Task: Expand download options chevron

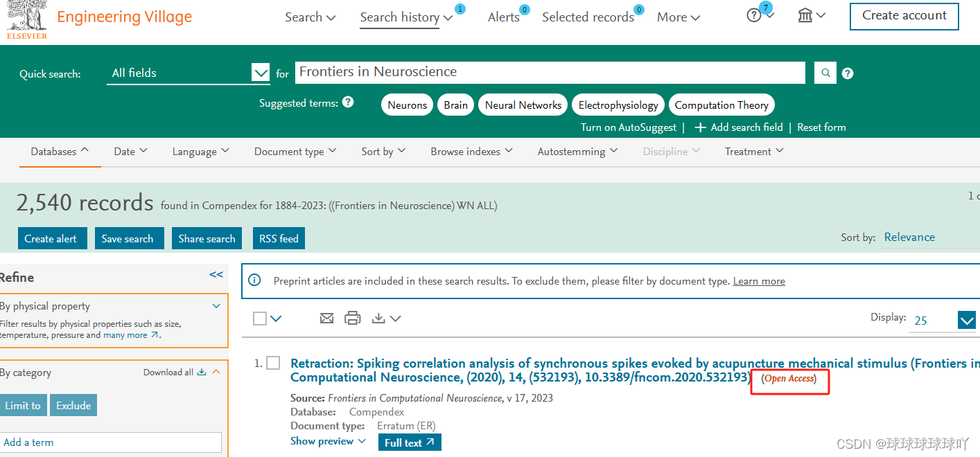Action: [395, 319]
